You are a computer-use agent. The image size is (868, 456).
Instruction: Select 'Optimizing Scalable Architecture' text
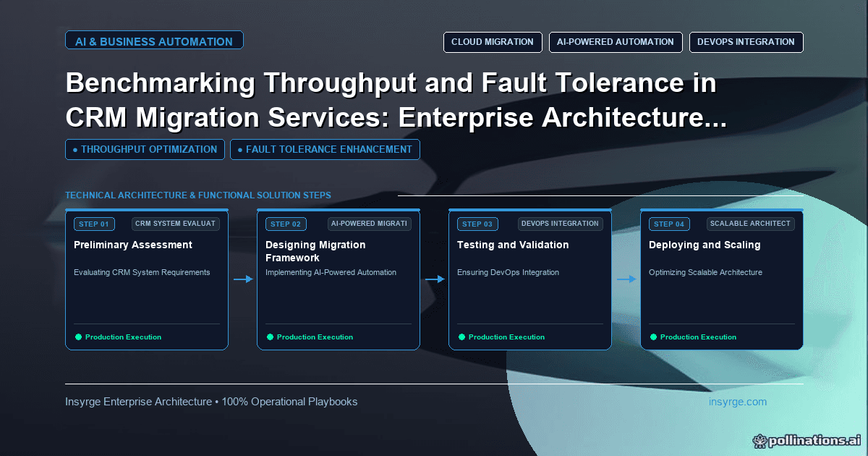705,272
